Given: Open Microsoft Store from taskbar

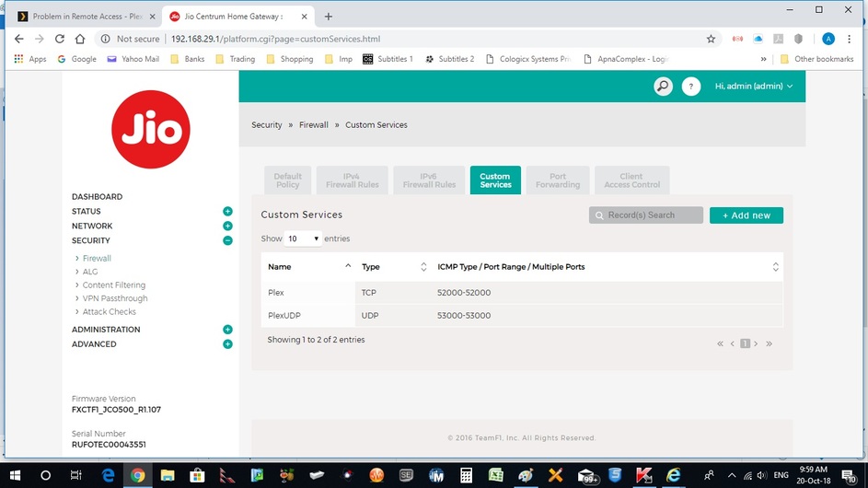Looking at the screenshot, I should (x=197, y=475).
